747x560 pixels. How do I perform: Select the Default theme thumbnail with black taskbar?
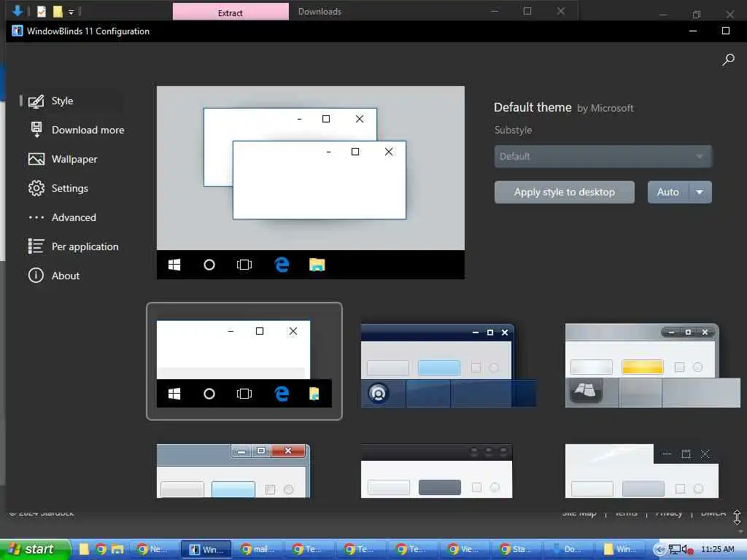click(244, 362)
